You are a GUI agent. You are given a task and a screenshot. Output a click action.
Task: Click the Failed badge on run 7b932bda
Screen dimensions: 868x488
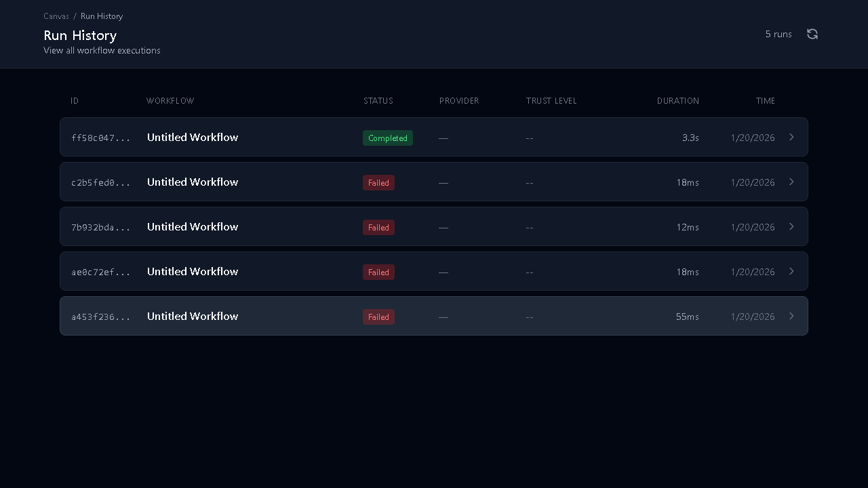point(378,227)
